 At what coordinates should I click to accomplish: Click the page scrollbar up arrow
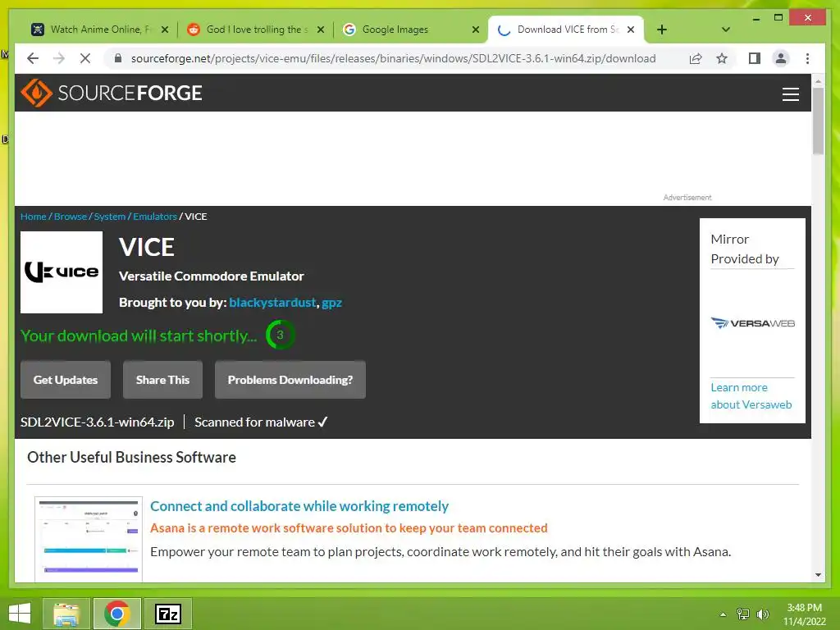click(818, 81)
